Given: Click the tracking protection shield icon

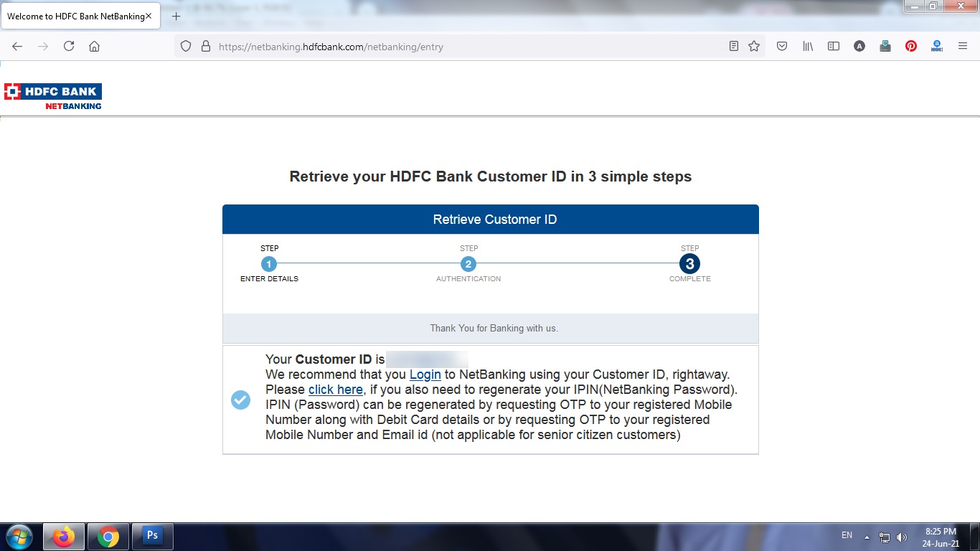Looking at the screenshot, I should pyautogui.click(x=186, y=46).
